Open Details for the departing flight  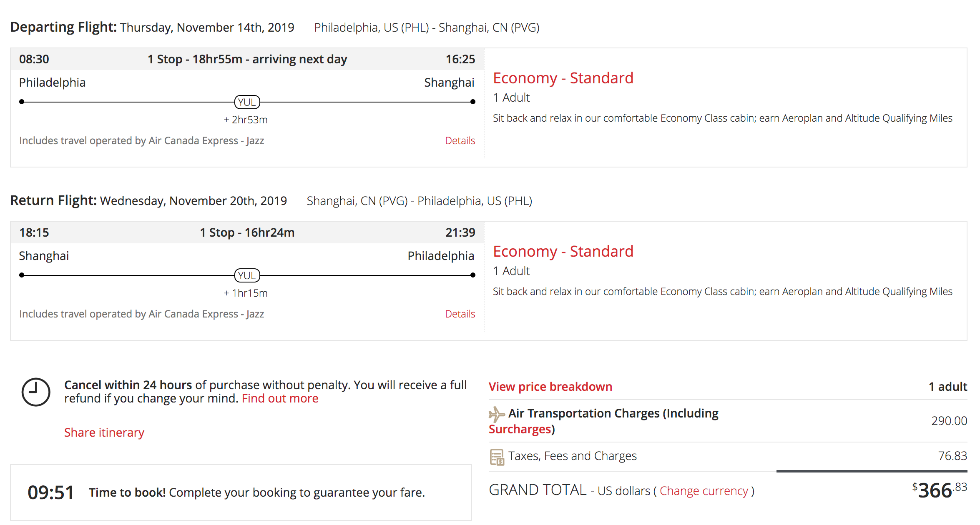click(x=460, y=141)
